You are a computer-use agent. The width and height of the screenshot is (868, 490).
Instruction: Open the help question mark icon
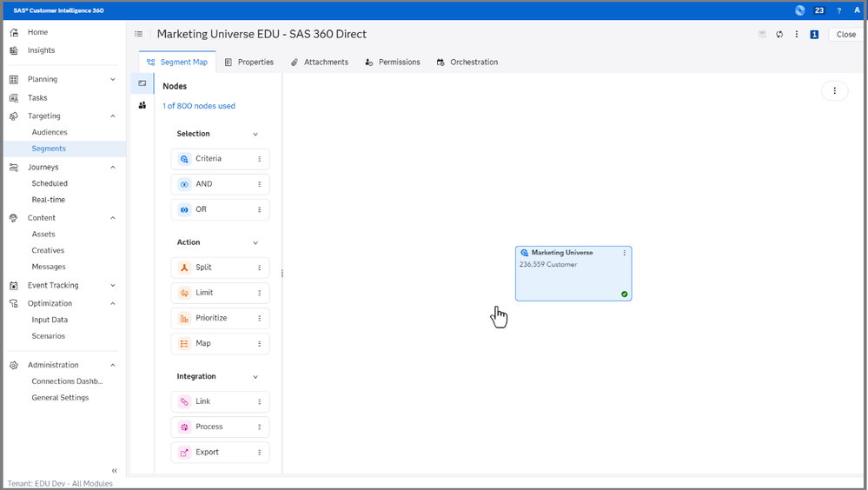(838, 10)
